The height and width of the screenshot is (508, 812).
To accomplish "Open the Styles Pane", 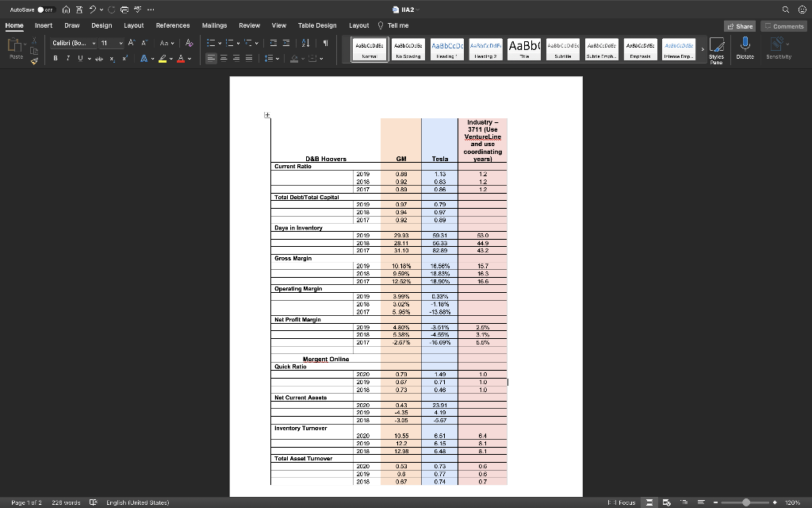I will (716, 50).
